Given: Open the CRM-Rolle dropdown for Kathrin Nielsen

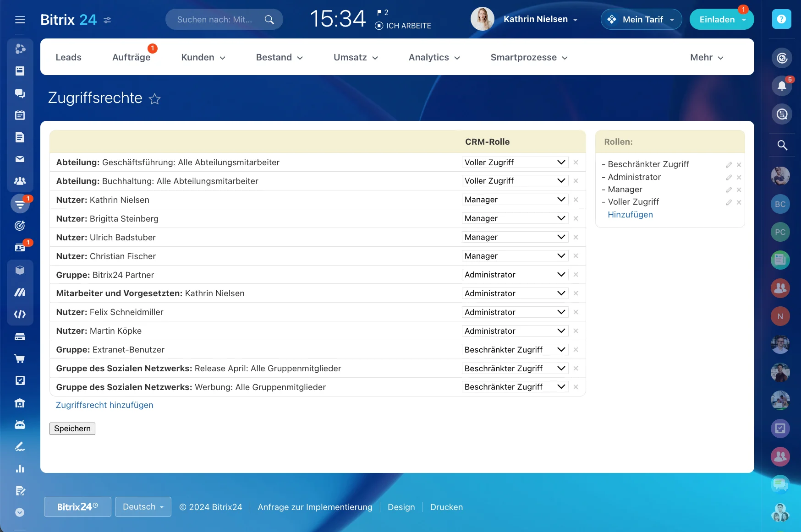Looking at the screenshot, I should (x=515, y=200).
